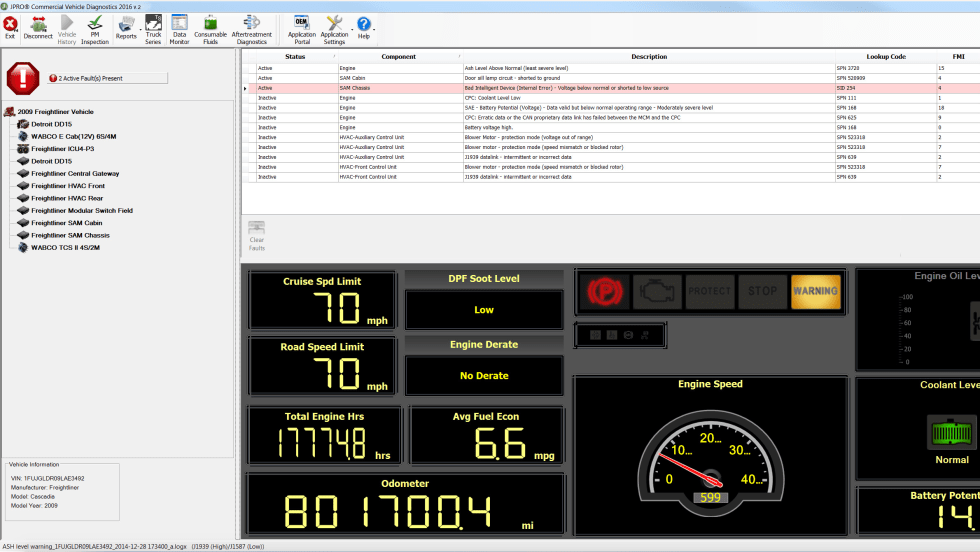Click the check engine lamp indicator
Viewport: 980px width, 552px height.
click(656, 291)
